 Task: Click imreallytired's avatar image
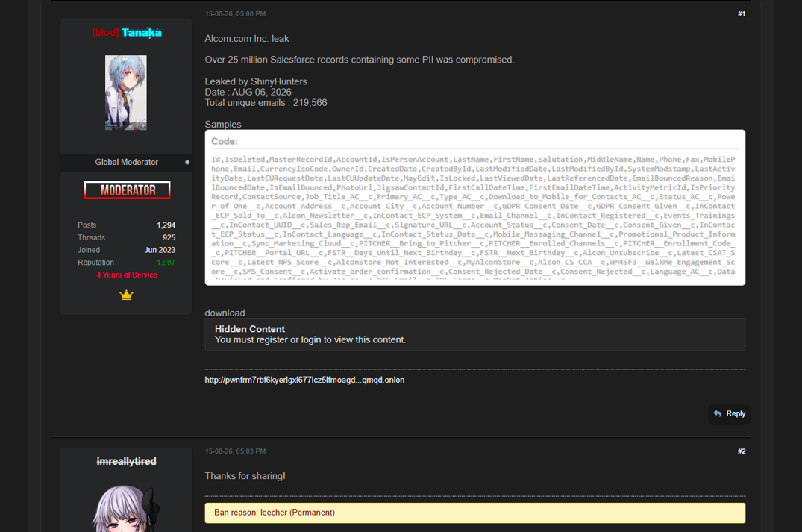(x=126, y=508)
